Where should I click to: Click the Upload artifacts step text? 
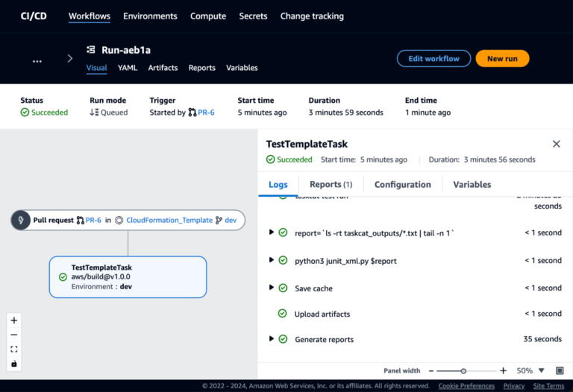click(322, 314)
